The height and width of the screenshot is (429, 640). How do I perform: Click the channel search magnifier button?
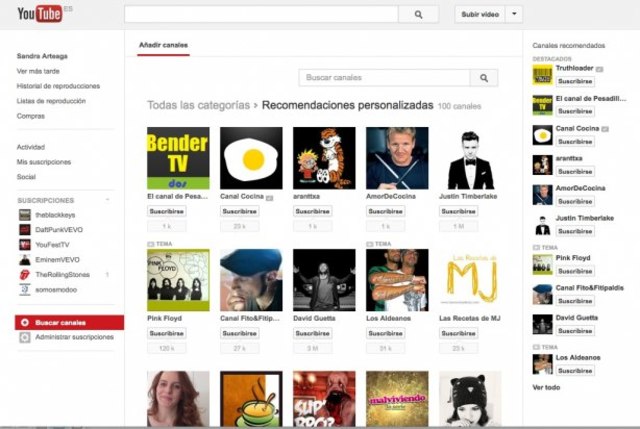[x=484, y=78]
